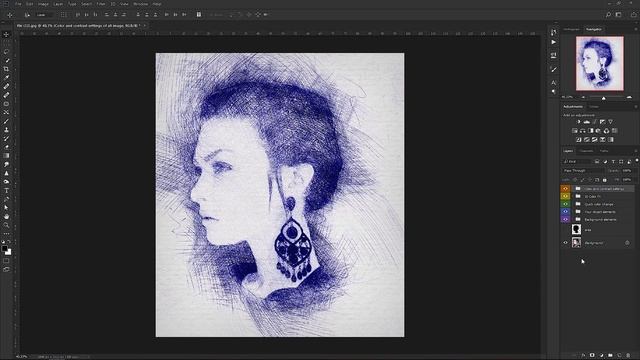Toggle Quick Mask mode in the toolbar
The image size is (640, 360).
point(6,261)
